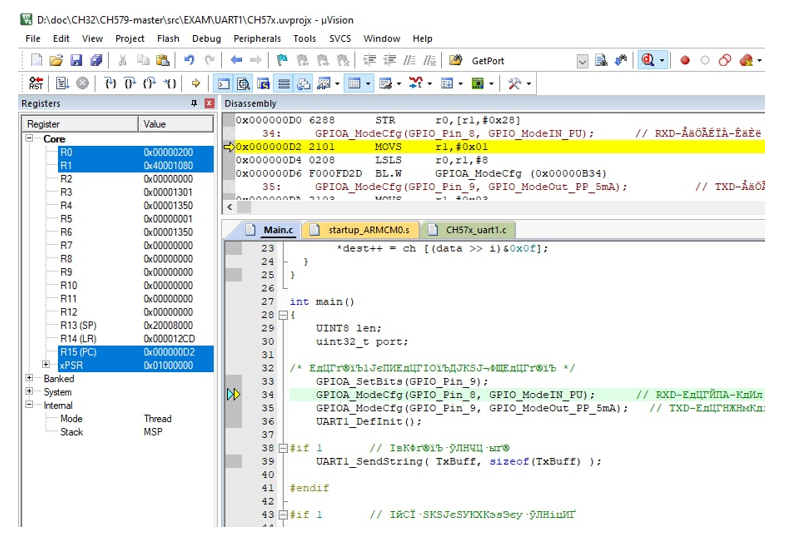The height and width of the screenshot is (542, 800).
Task: Select the R13 (SP) register row
Action: 79,325
